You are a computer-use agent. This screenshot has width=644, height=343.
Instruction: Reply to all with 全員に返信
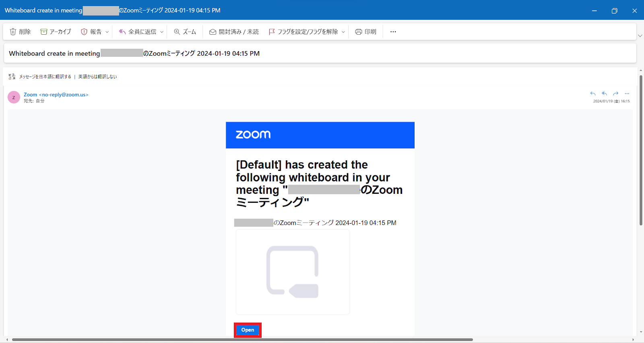pos(138,31)
